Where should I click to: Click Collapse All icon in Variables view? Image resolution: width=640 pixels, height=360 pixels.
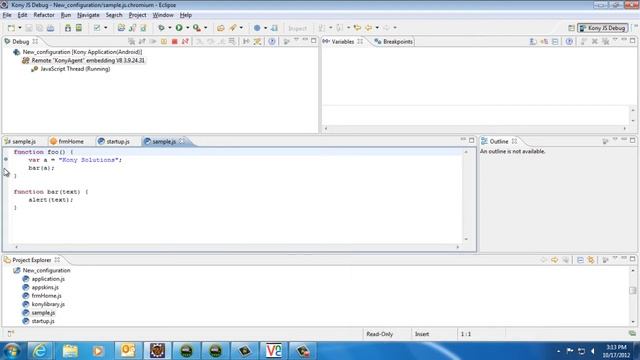(555, 42)
